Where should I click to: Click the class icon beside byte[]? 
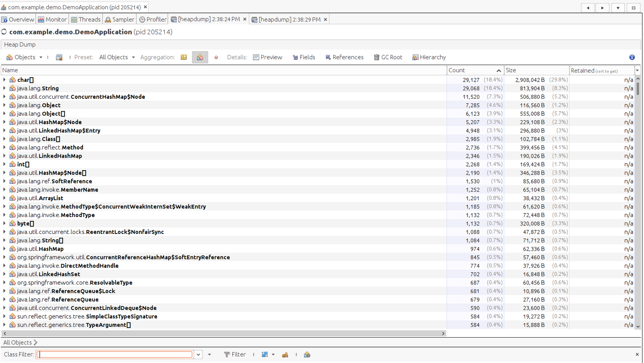tap(12, 224)
